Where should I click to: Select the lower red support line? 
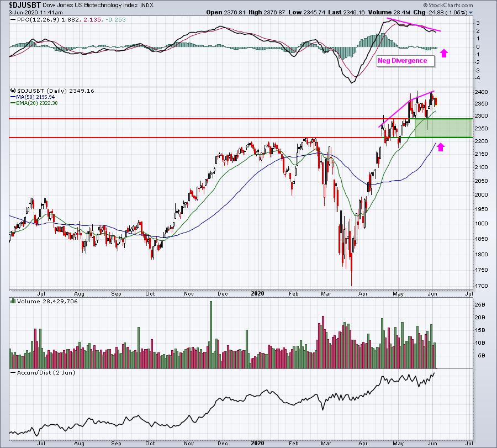pyautogui.click(x=241, y=138)
